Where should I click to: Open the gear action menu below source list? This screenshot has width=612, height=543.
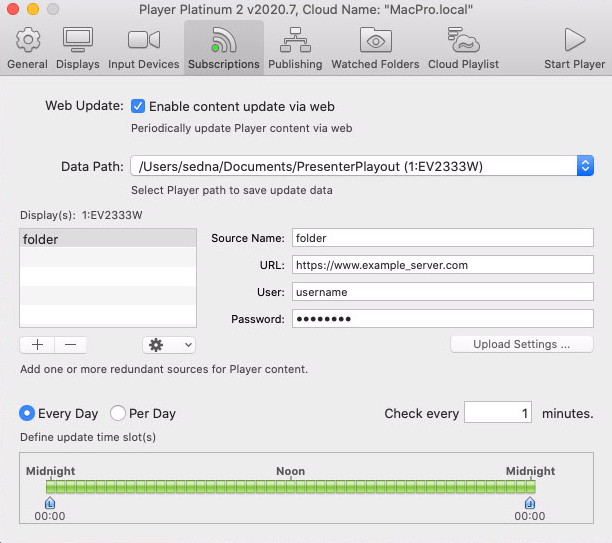click(169, 345)
